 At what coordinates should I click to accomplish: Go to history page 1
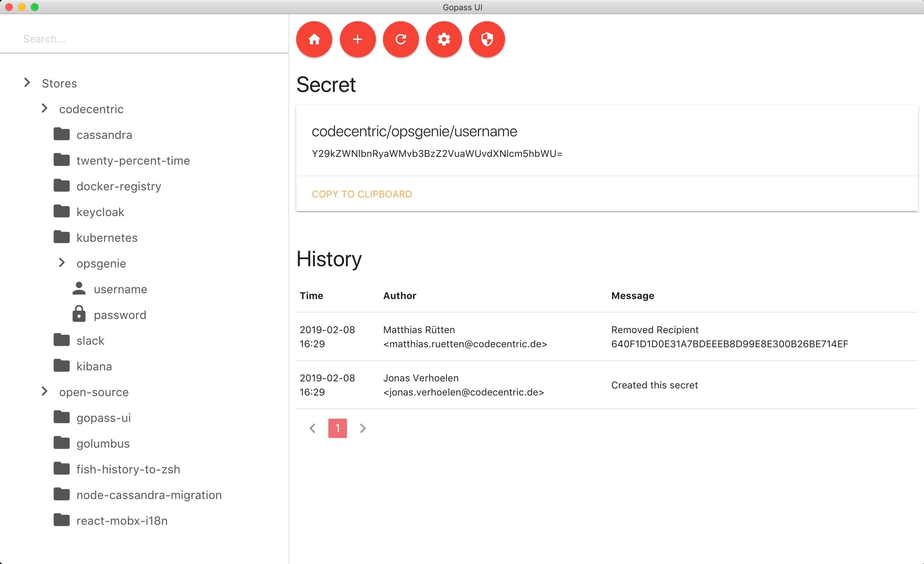(x=337, y=428)
